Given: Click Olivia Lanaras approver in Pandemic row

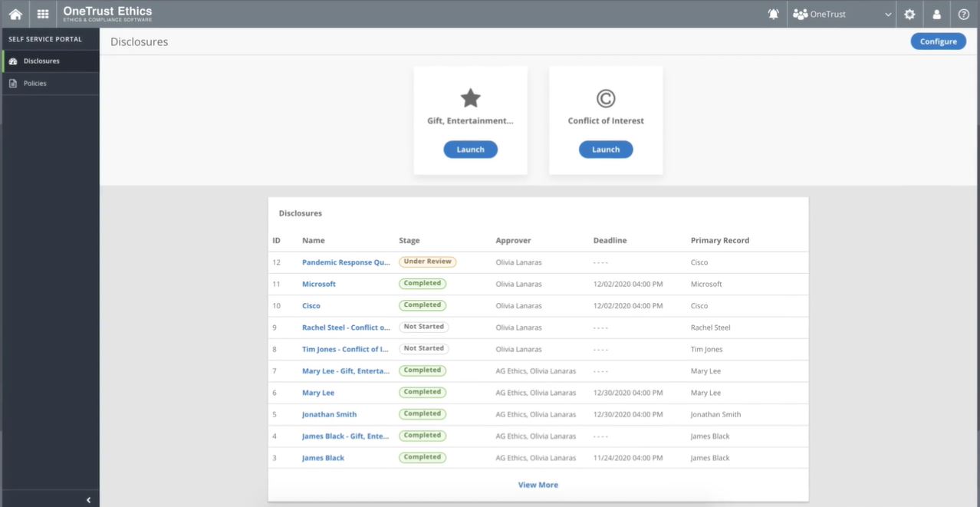Looking at the screenshot, I should [518, 262].
